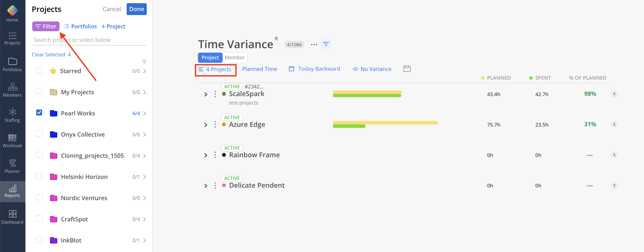
Task: Check the Onyx Collective checkbox
Action: click(x=39, y=134)
